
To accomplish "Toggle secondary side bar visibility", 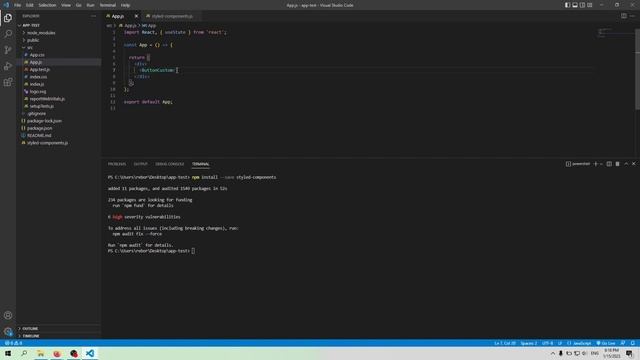I will (x=582, y=5).
